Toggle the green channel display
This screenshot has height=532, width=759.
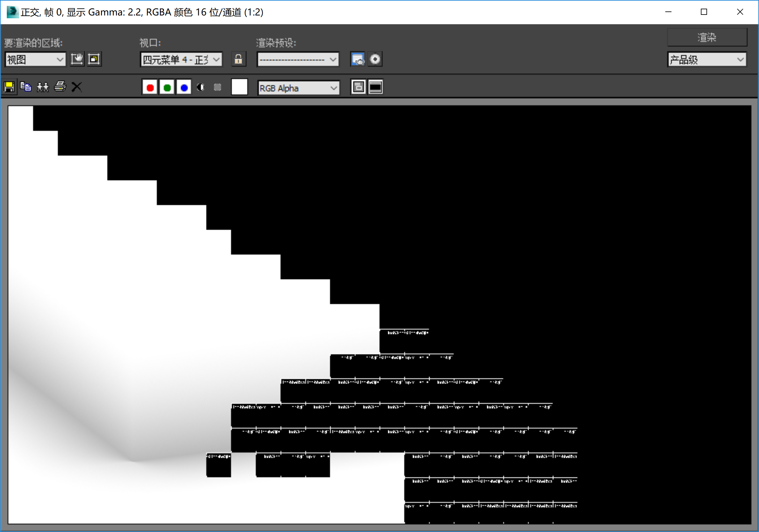(x=167, y=88)
